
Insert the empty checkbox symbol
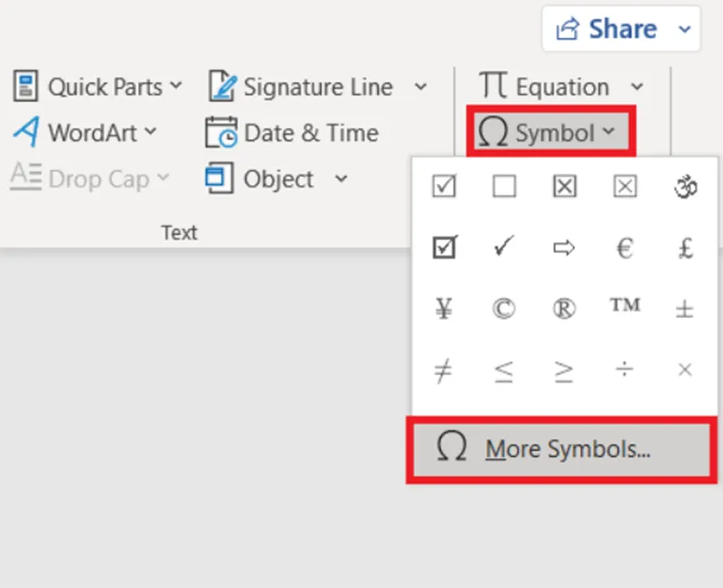pos(504,187)
